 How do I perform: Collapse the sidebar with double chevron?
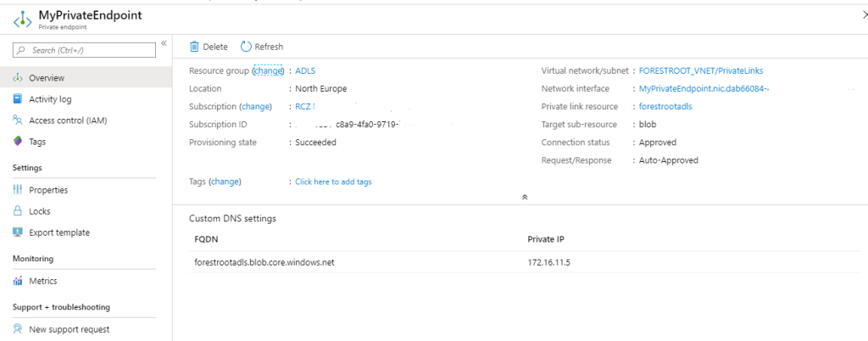(164, 43)
